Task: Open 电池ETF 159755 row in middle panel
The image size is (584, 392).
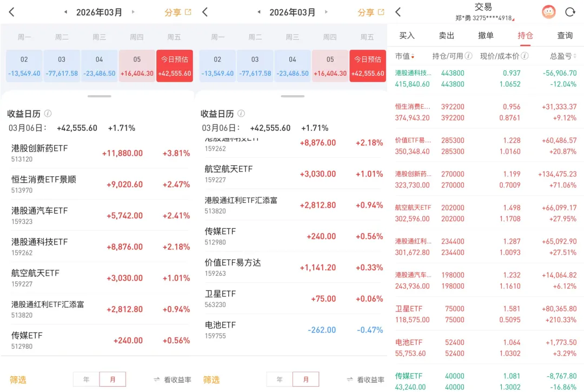Action: [293, 330]
